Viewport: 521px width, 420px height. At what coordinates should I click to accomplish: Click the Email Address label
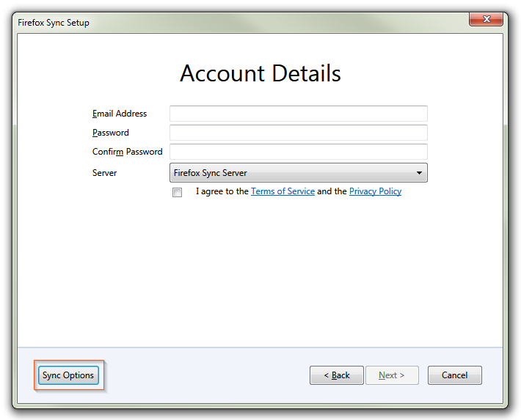[x=120, y=114]
